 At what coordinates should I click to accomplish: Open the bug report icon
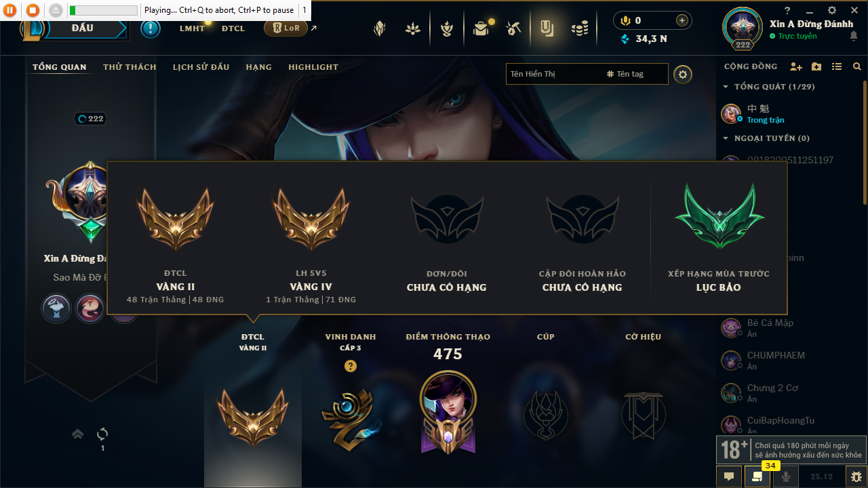(x=856, y=476)
